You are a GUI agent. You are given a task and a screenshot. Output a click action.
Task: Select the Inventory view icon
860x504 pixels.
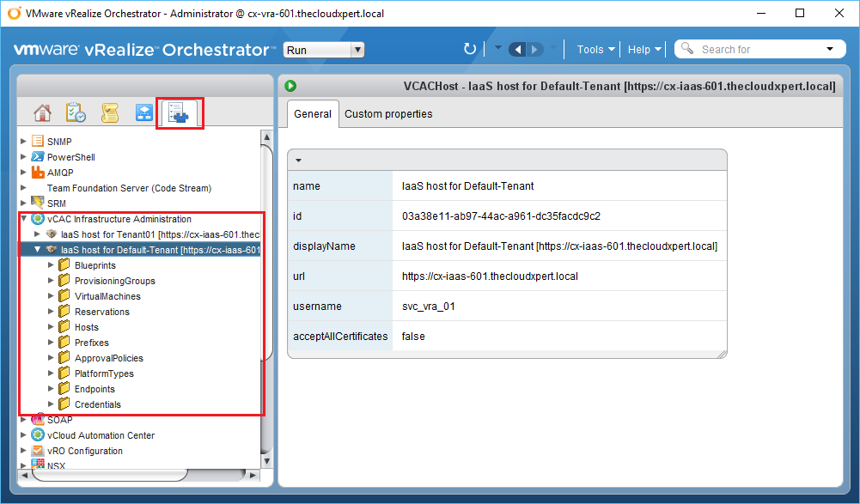click(180, 113)
